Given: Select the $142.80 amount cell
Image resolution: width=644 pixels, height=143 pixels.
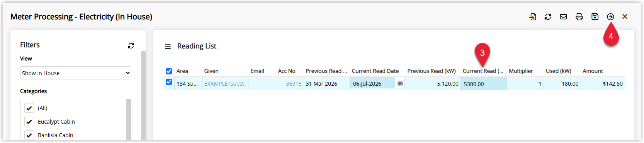Looking at the screenshot, I should 603,84.
